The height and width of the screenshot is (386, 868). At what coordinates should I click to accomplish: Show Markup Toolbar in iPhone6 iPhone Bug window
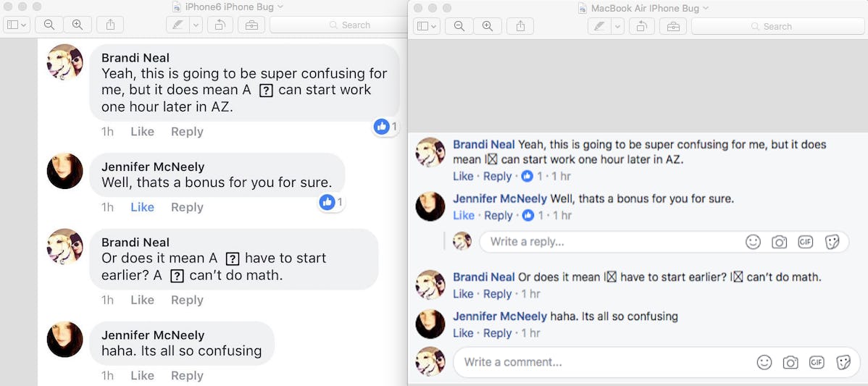point(251,25)
